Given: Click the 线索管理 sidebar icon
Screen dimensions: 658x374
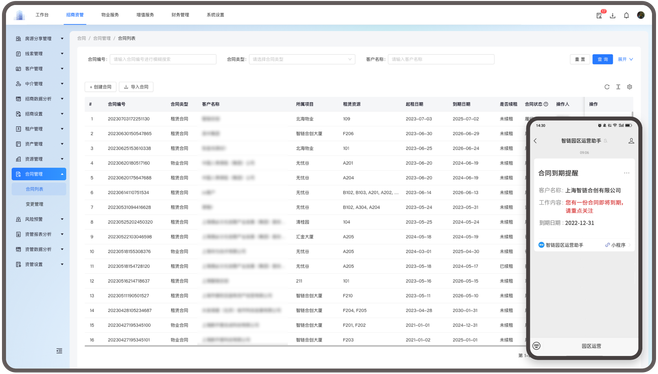Looking at the screenshot, I should click(18, 54).
